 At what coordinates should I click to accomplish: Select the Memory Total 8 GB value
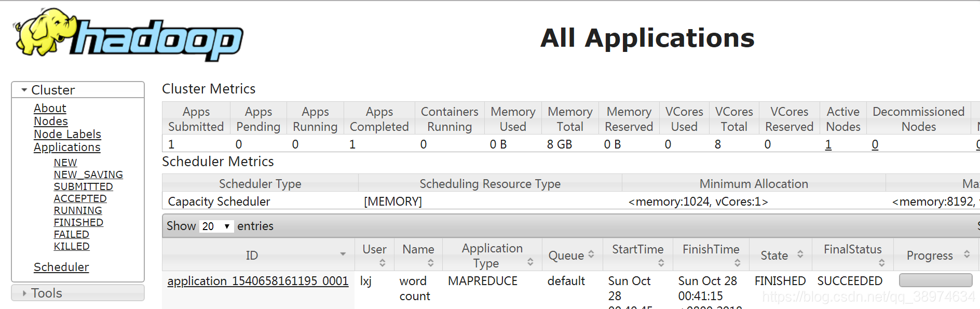coord(560,144)
